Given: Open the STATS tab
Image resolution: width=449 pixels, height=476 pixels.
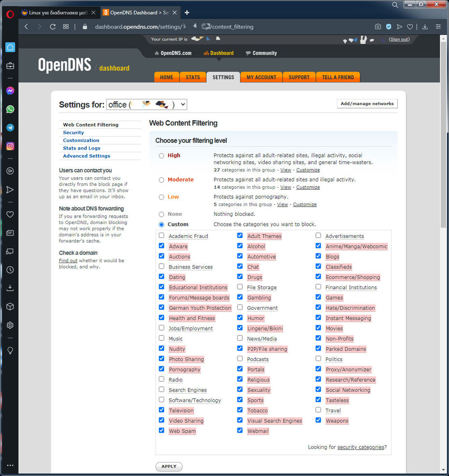Looking at the screenshot, I should tap(193, 77).
